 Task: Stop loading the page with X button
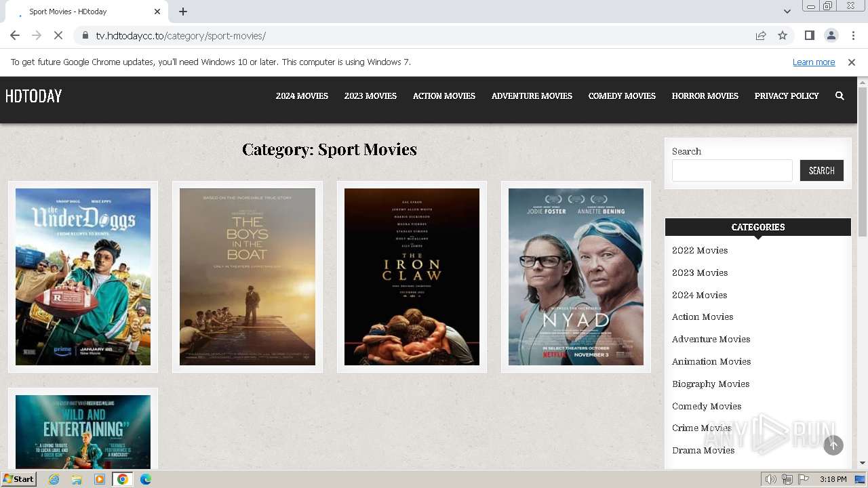click(58, 35)
